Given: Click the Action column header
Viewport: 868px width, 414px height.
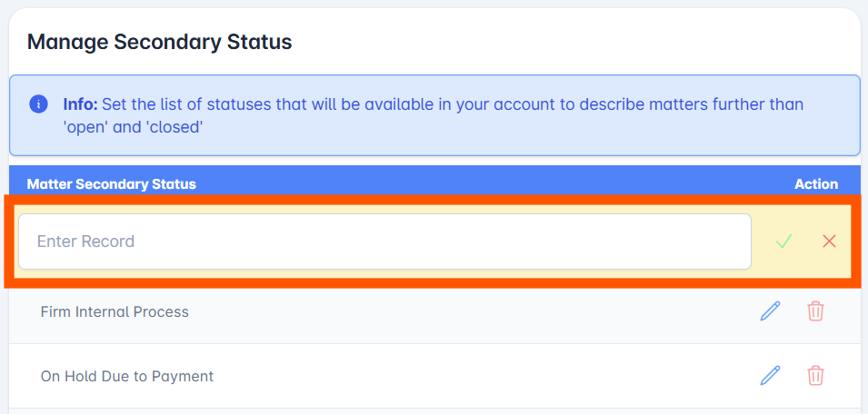Looking at the screenshot, I should click(x=816, y=184).
